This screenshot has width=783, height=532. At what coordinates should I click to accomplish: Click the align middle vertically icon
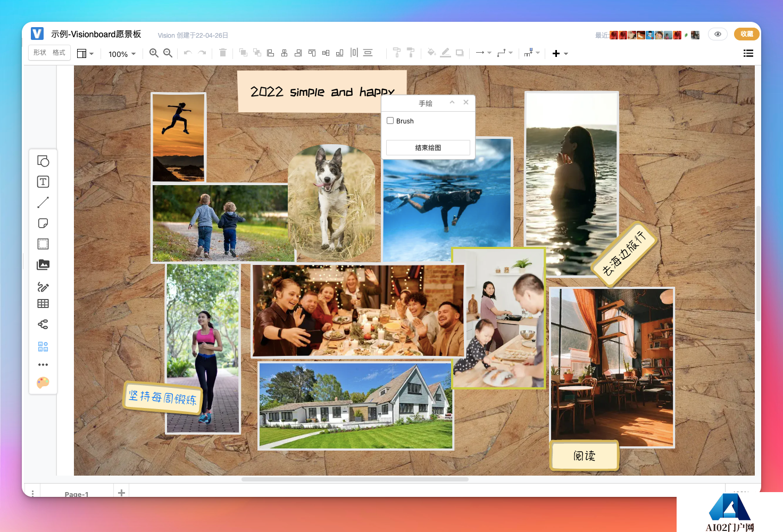(x=326, y=53)
